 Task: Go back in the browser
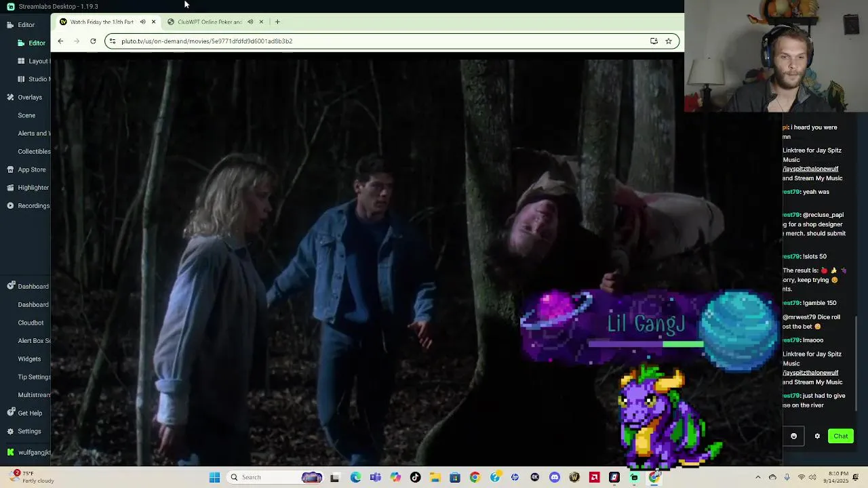coord(60,41)
